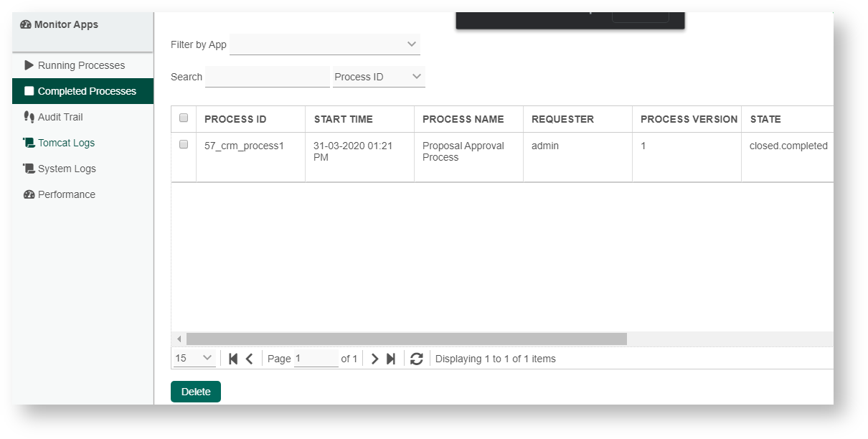The width and height of the screenshot is (868, 439).
Task: Click the Performance gauge icon
Action: pos(29,194)
